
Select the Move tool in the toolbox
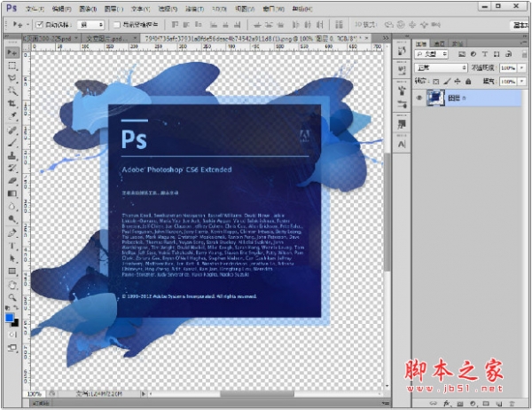(12, 52)
